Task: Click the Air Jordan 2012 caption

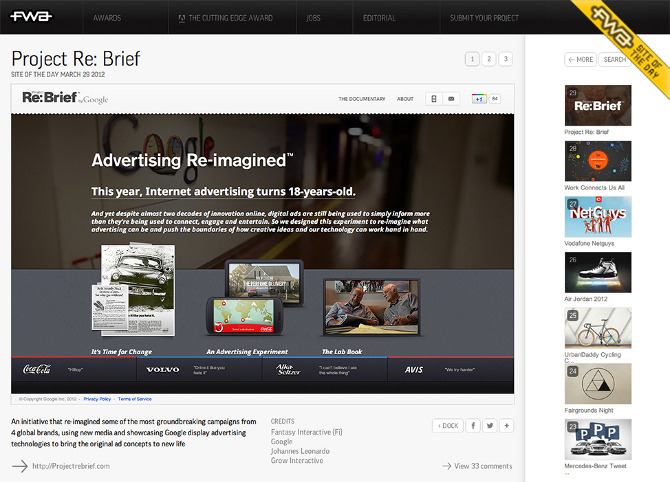Action: (586, 299)
